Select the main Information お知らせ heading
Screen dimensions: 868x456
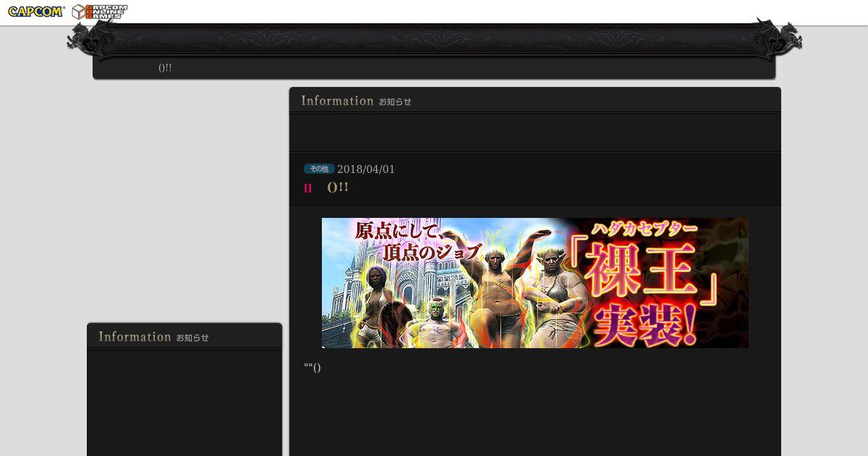(x=356, y=101)
